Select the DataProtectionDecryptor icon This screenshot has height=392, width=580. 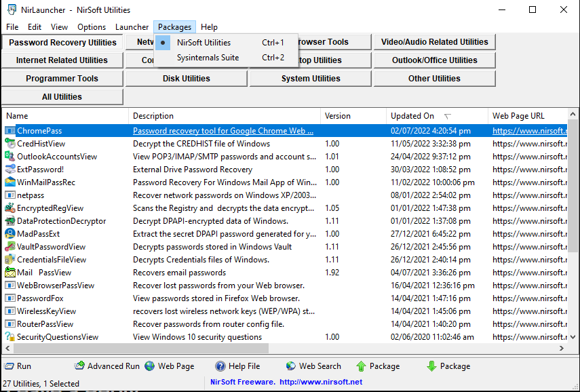click(10, 221)
